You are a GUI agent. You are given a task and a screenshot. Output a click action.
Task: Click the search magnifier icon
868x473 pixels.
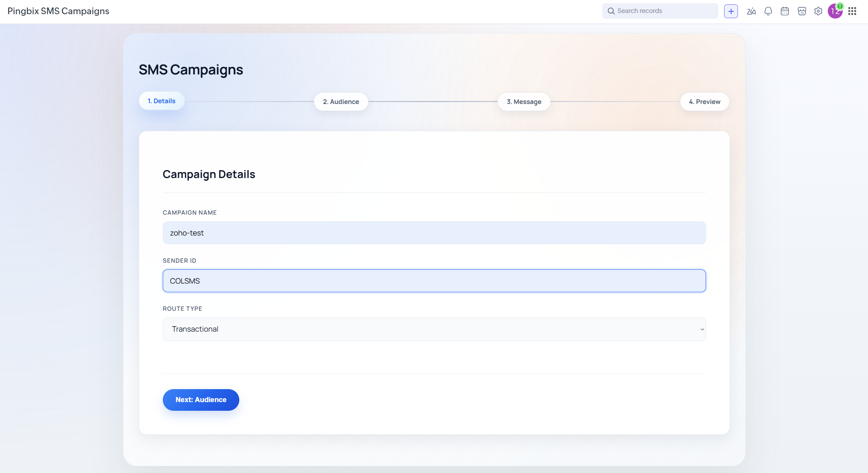(x=611, y=11)
